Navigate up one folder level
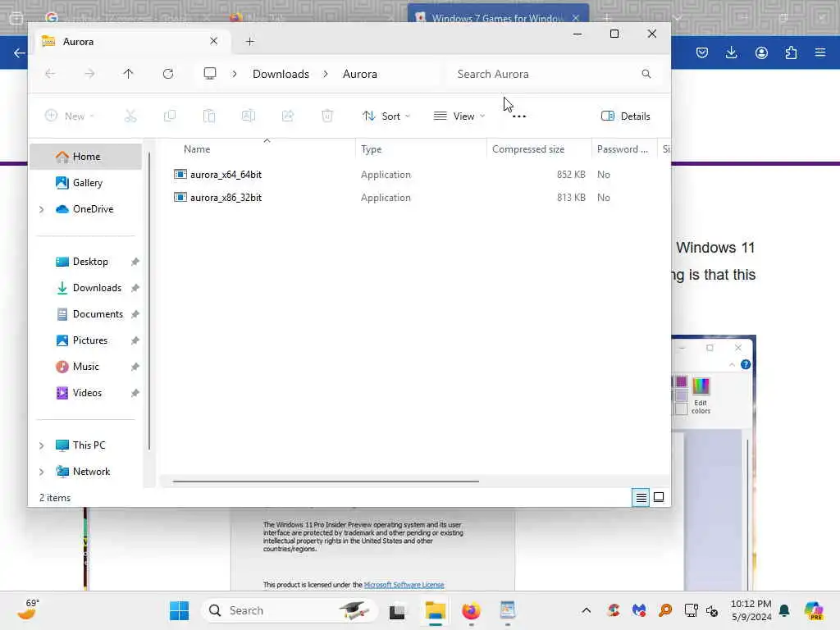The image size is (840, 630). (x=128, y=74)
